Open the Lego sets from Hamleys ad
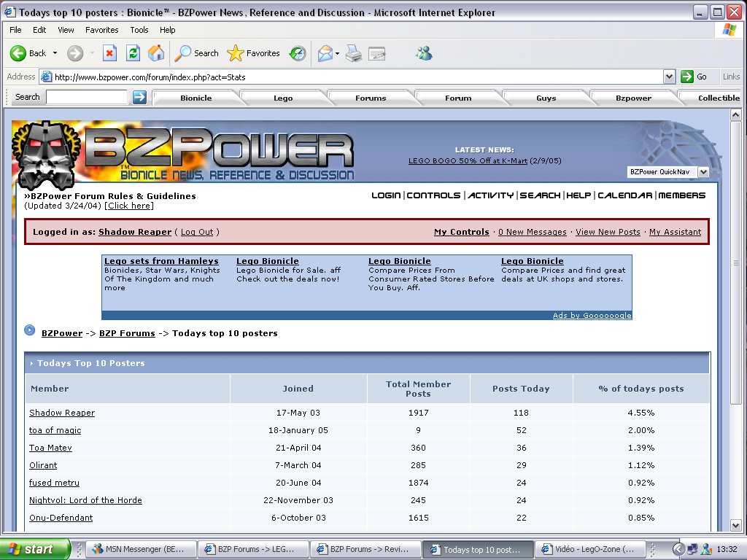 tap(161, 261)
